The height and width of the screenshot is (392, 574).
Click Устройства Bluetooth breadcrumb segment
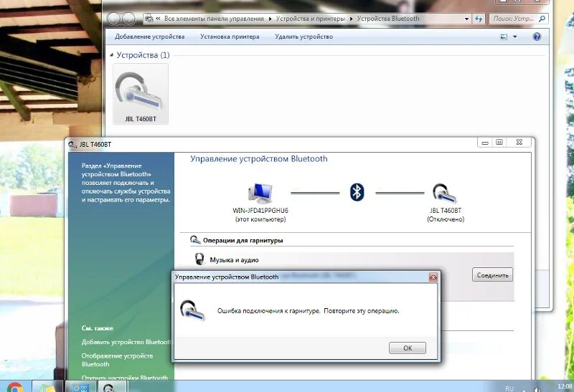click(x=388, y=19)
